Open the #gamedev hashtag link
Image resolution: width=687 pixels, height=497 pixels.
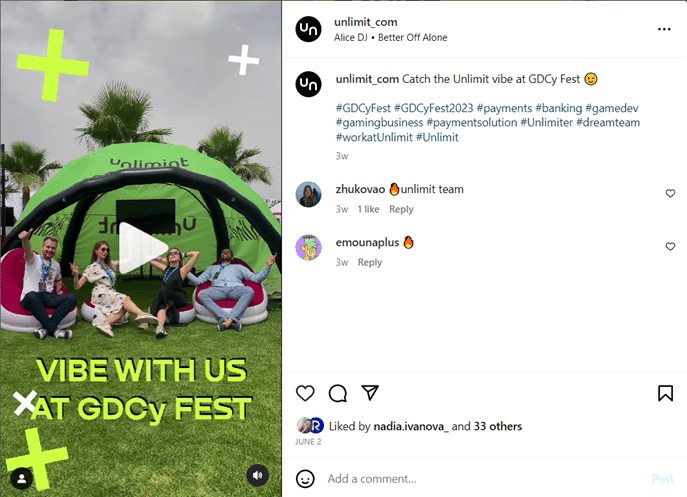[x=612, y=108]
